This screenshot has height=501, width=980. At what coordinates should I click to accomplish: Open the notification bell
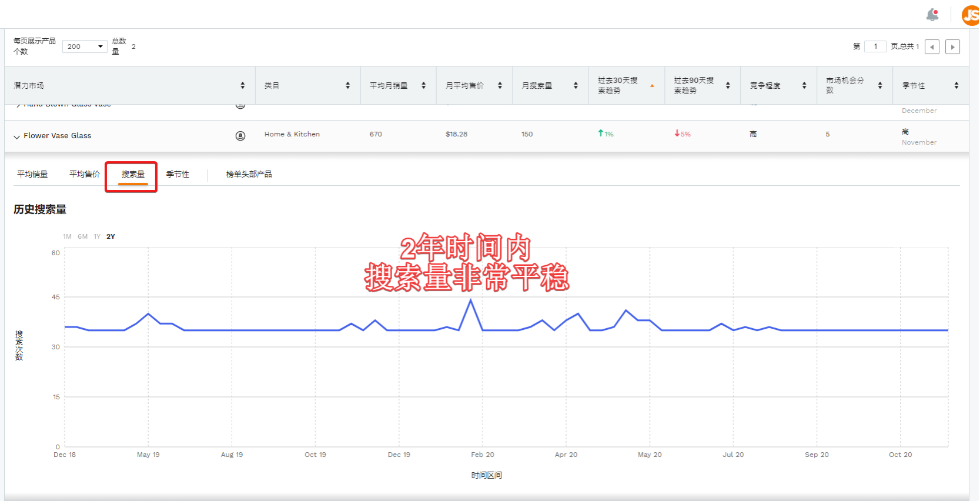coord(932,15)
